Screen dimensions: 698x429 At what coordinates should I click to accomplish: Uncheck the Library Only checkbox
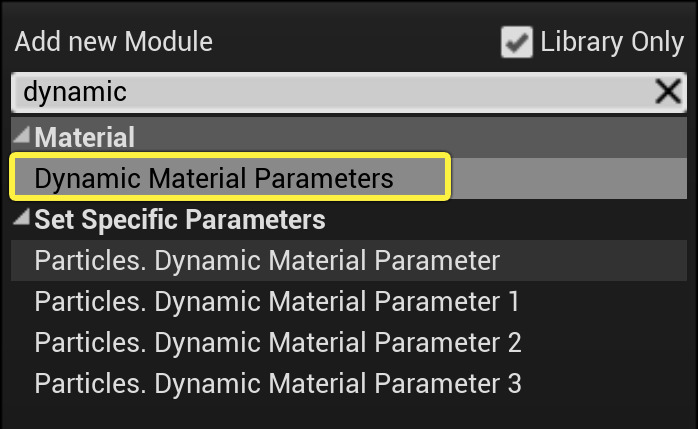[x=516, y=43]
